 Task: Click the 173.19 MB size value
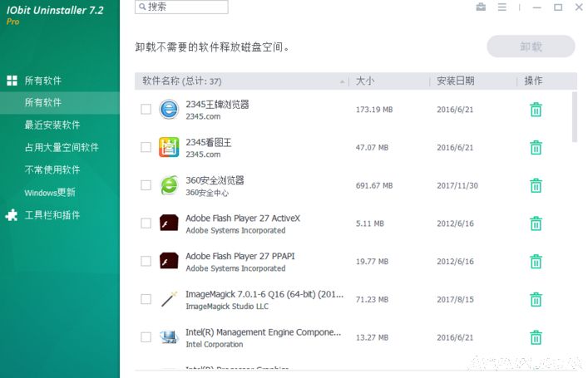(374, 110)
